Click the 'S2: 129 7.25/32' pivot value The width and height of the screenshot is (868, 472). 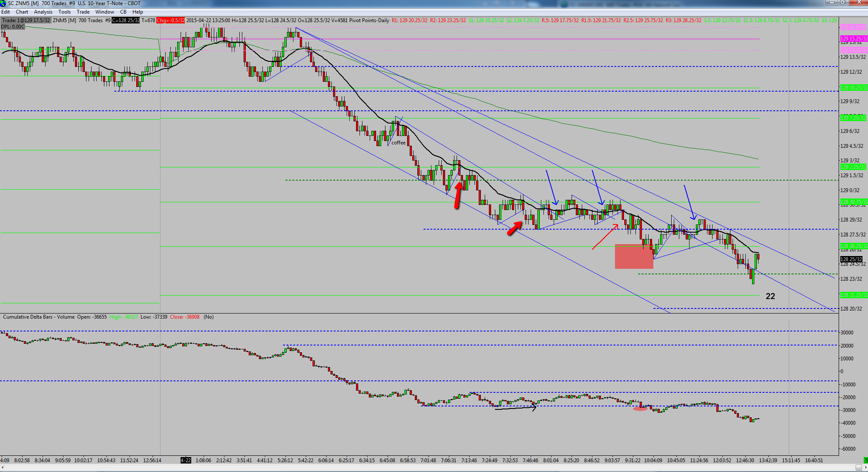pos(523,20)
